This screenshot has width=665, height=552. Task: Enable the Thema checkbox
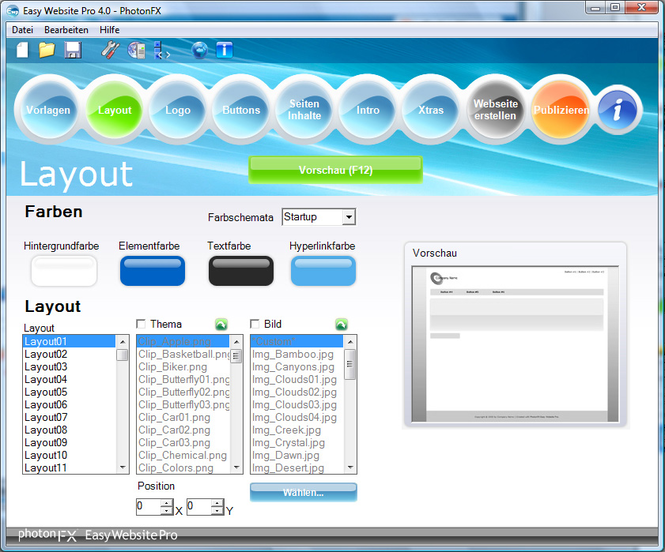click(x=141, y=324)
